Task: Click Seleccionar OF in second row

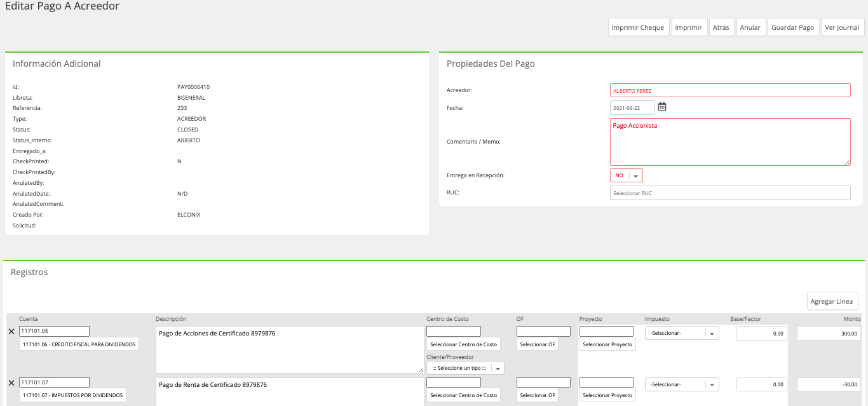Action: point(538,395)
